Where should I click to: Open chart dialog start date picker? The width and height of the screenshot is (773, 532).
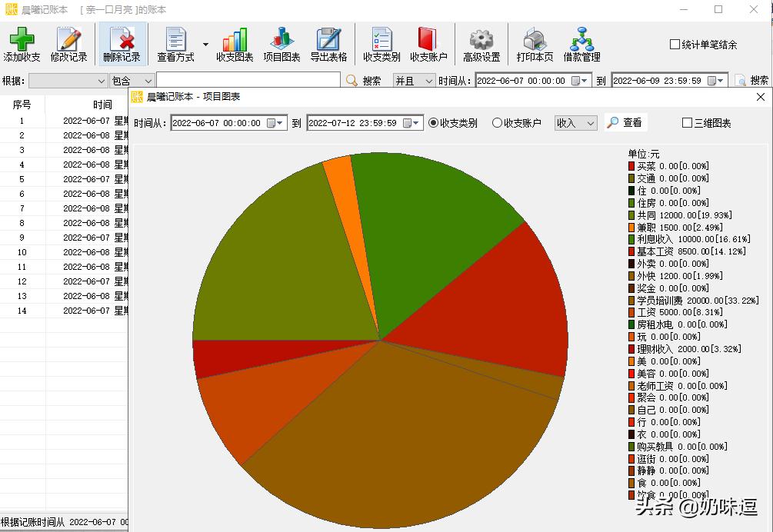coord(275,123)
